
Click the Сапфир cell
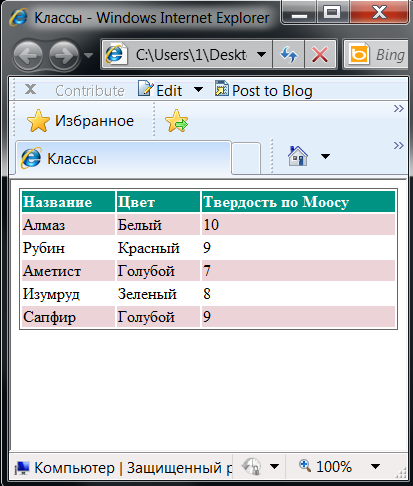click(x=68, y=317)
